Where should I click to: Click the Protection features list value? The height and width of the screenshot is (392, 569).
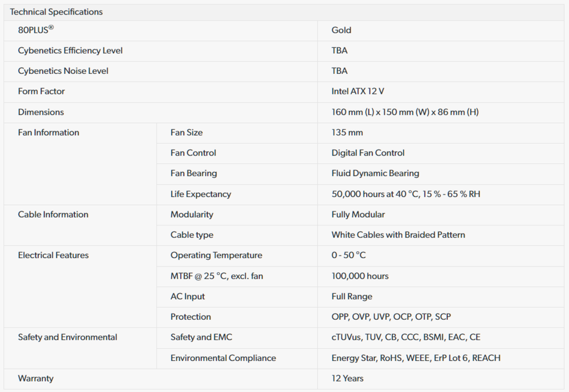pos(391,317)
